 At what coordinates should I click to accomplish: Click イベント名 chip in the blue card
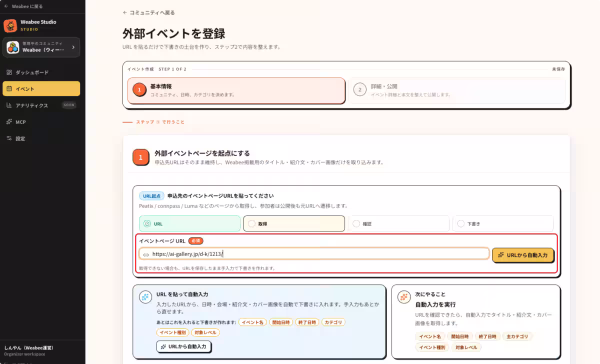[x=252, y=322]
